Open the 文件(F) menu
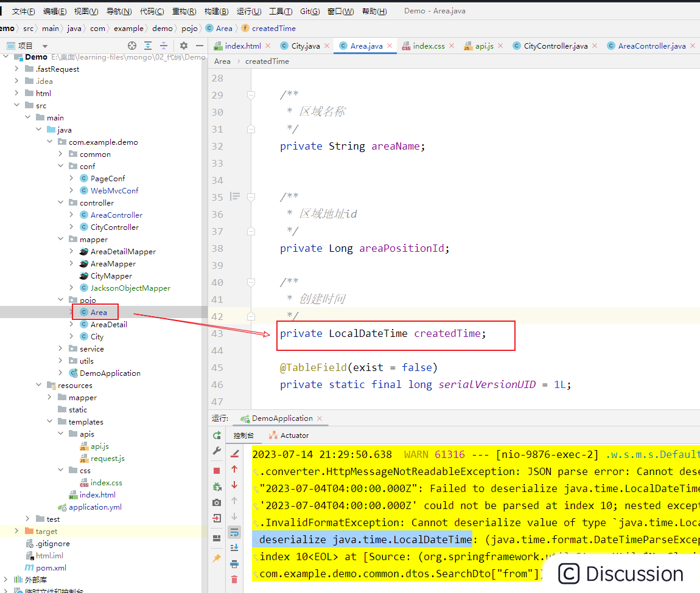Image resolution: width=700 pixels, height=593 pixels. coord(23,11)
